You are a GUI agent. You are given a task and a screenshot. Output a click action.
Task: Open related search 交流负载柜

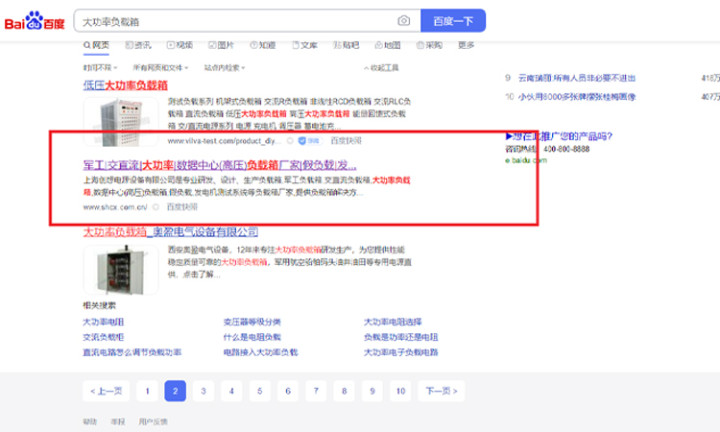pyautogui.click(x=103, y=337)
